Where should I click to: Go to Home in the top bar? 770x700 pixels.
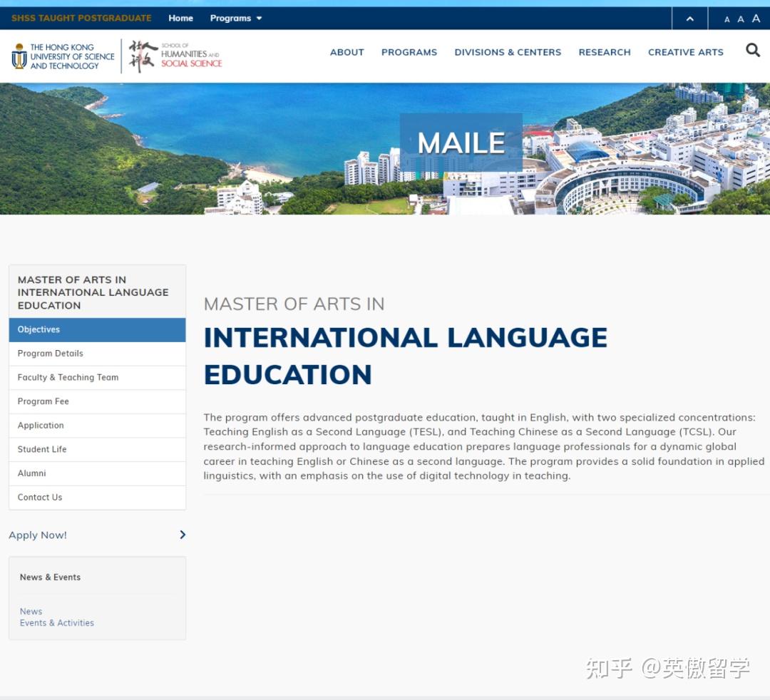(x=180, y=18)
